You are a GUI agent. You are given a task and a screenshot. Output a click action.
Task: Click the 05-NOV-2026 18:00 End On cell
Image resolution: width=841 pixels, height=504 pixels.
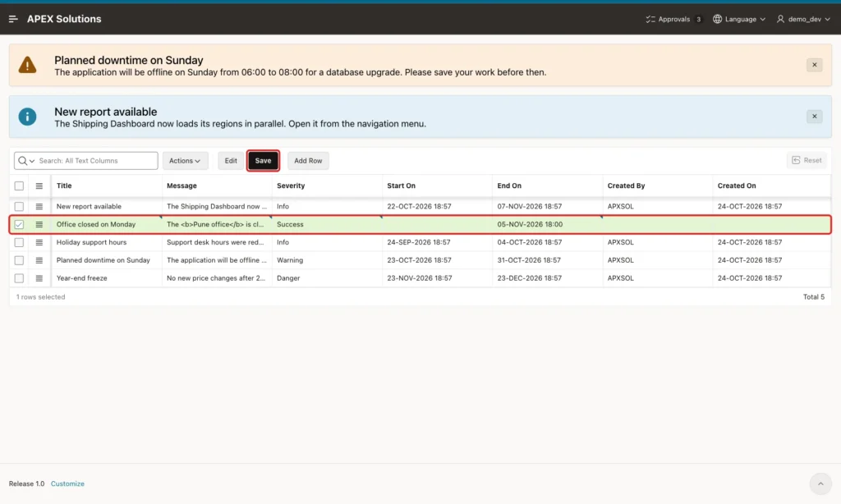(548, 224)
